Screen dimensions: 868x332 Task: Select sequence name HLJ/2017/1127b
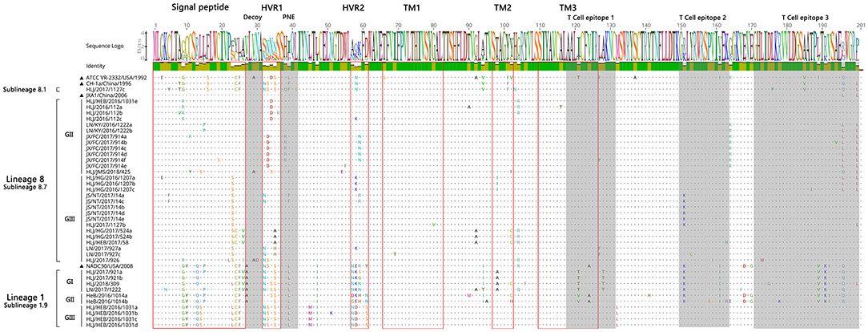coord(104,225)
